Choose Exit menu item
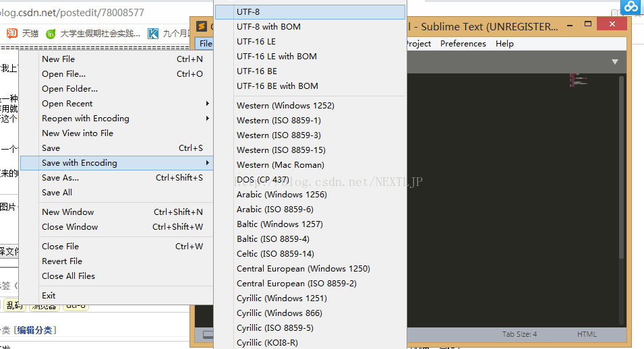This screenshot has width=644, height=349. click(116, 296)
